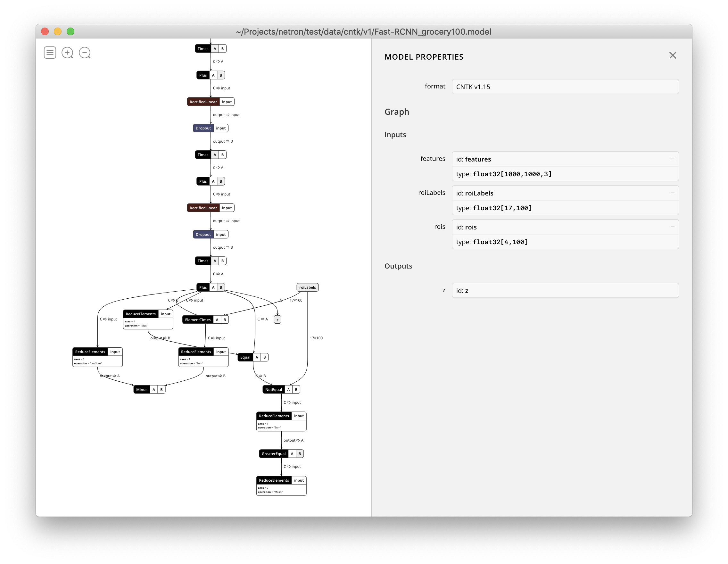728x564 pixels.
Task: Select ReduceElements node with operation Max
Action: click(x=148, y=319)
